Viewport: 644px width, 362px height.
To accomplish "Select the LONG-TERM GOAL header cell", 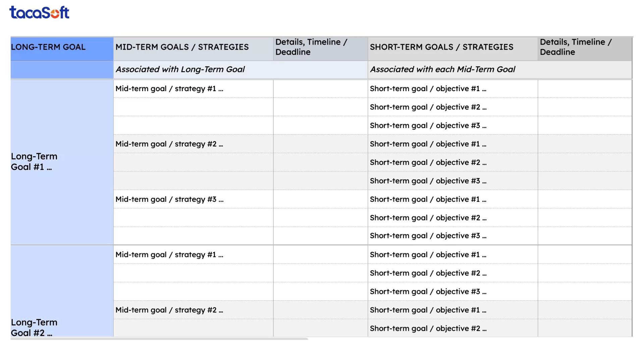I will [62, 47].
